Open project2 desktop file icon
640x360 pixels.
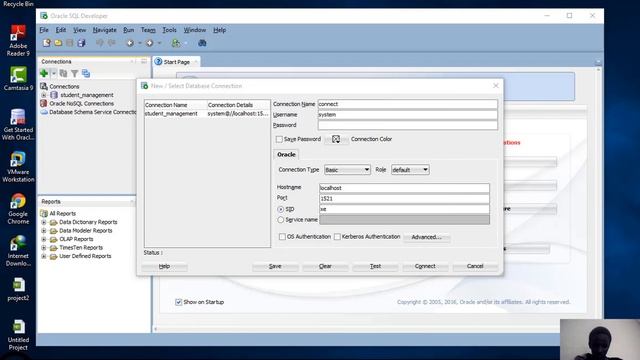(18, 289)
